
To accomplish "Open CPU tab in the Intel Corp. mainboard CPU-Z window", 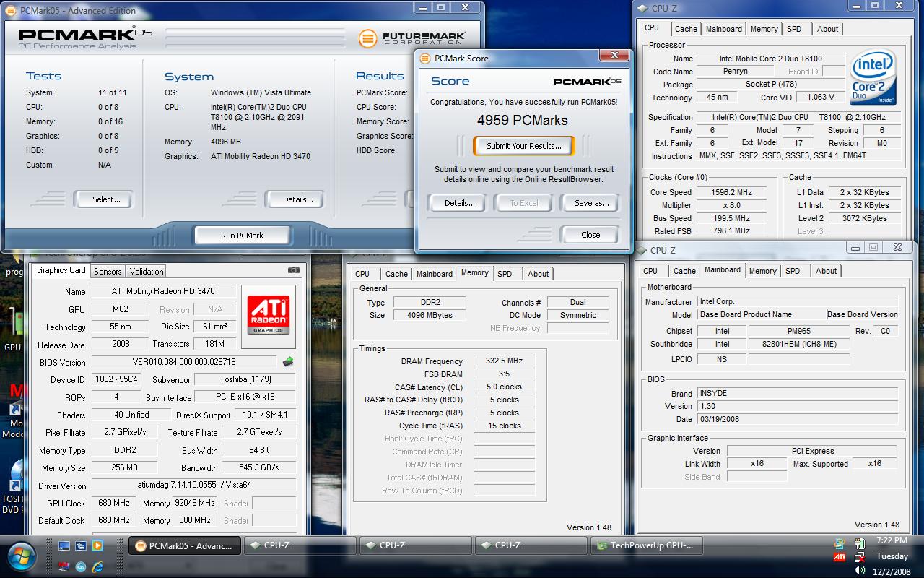I will 650,271.
